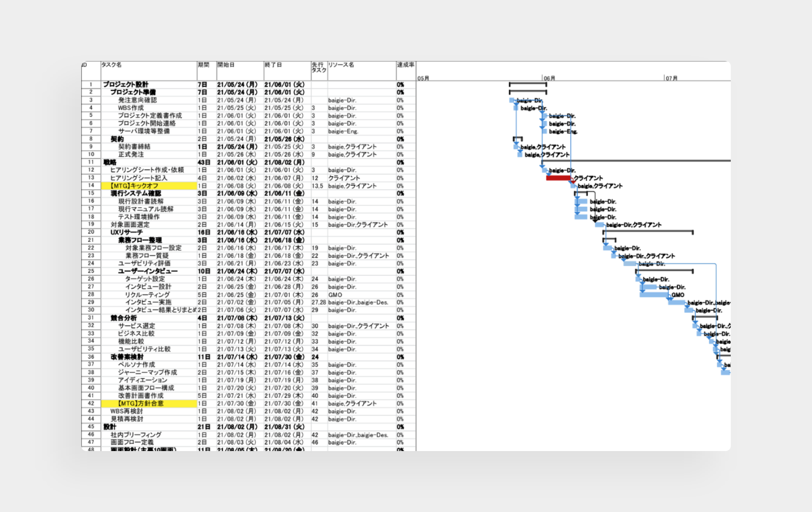Click the 設計 summary task

(110, 427)
